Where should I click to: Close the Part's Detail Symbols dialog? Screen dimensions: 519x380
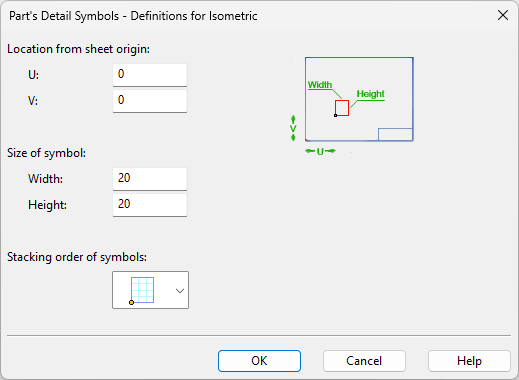(x=503, y=15)
